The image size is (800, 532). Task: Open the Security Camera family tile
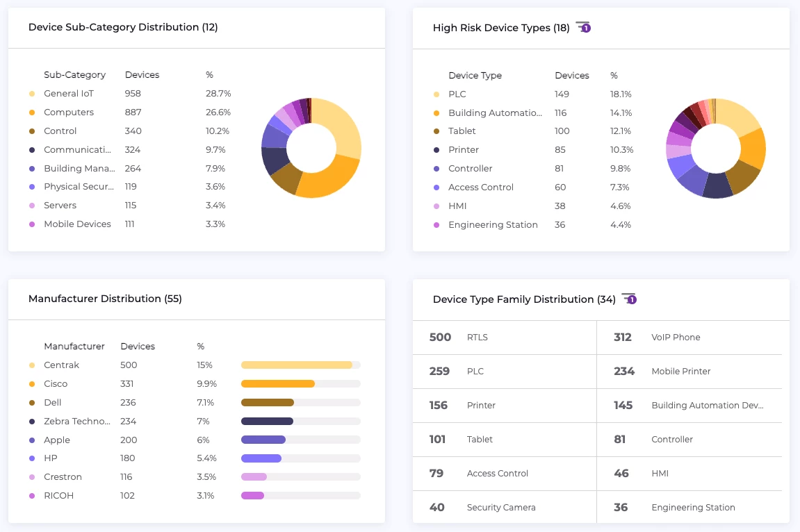pyautogui.click(x=504, y=508)
